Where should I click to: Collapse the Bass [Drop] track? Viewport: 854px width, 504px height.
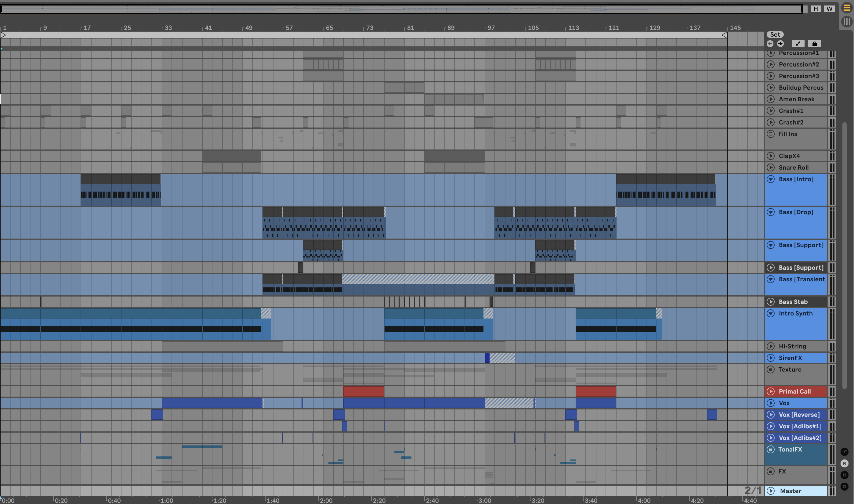click(770, 212)
